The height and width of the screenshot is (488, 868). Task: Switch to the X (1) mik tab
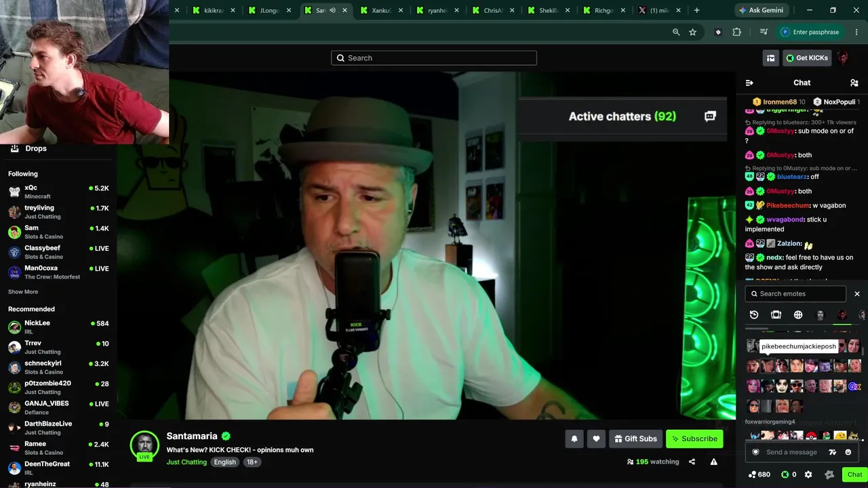[660, 10]
